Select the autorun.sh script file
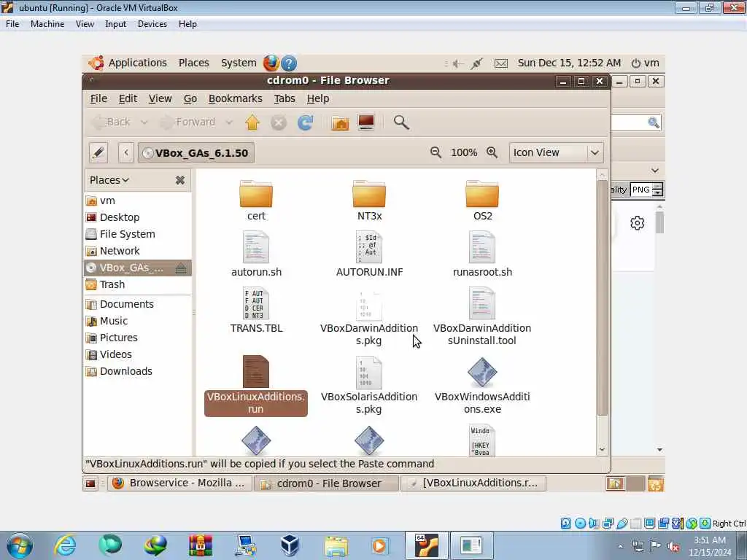 (256, 254)
